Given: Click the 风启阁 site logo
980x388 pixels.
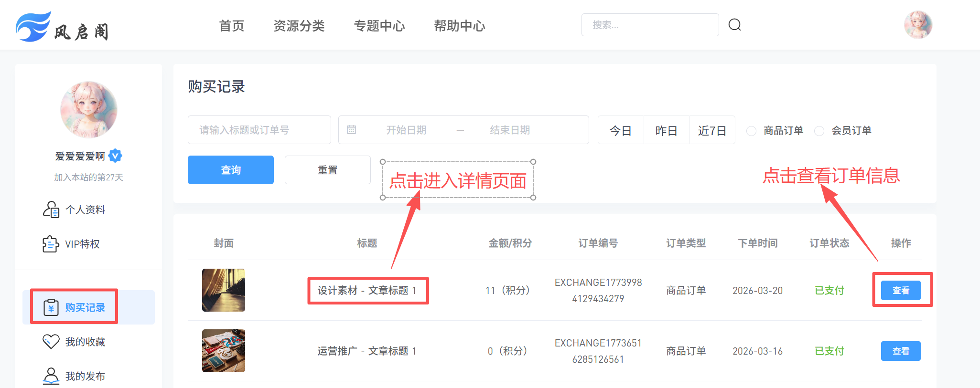Looking at the screenshot, I should pos(62,27).
